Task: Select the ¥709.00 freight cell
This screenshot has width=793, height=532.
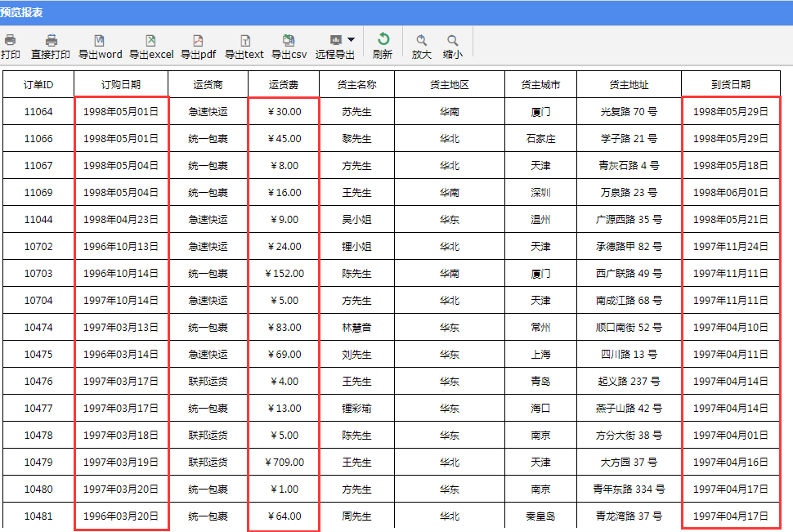Action: point(284,463)
